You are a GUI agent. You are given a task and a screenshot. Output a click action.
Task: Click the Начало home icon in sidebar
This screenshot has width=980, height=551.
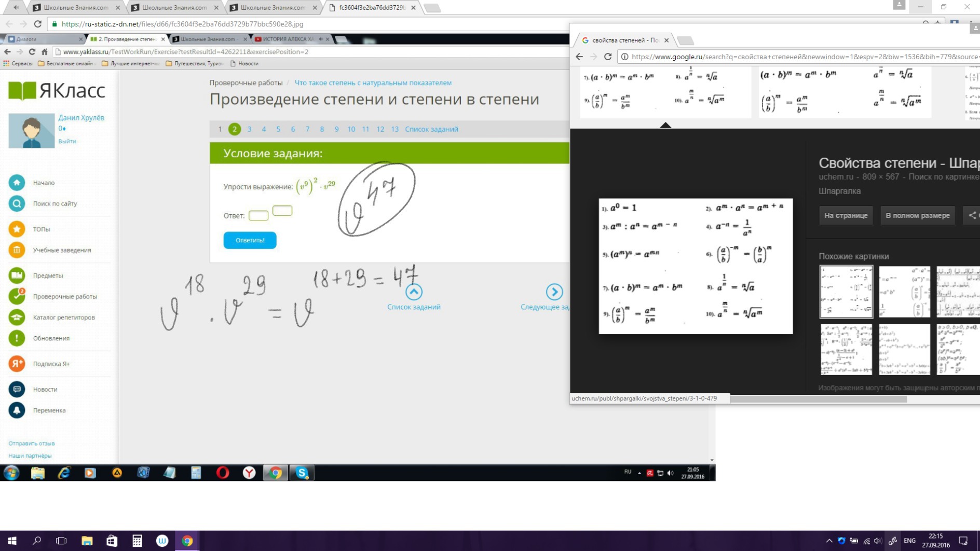17,183
